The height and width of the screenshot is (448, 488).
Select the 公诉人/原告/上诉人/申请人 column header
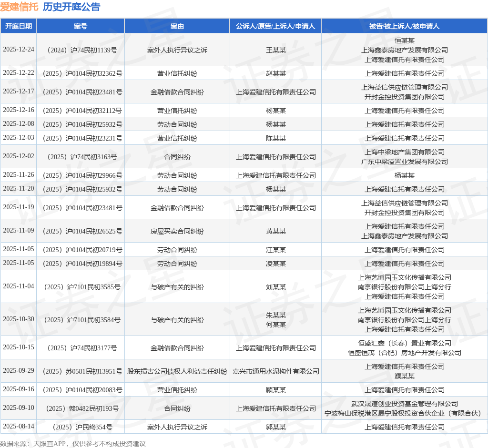coord(275,26)
